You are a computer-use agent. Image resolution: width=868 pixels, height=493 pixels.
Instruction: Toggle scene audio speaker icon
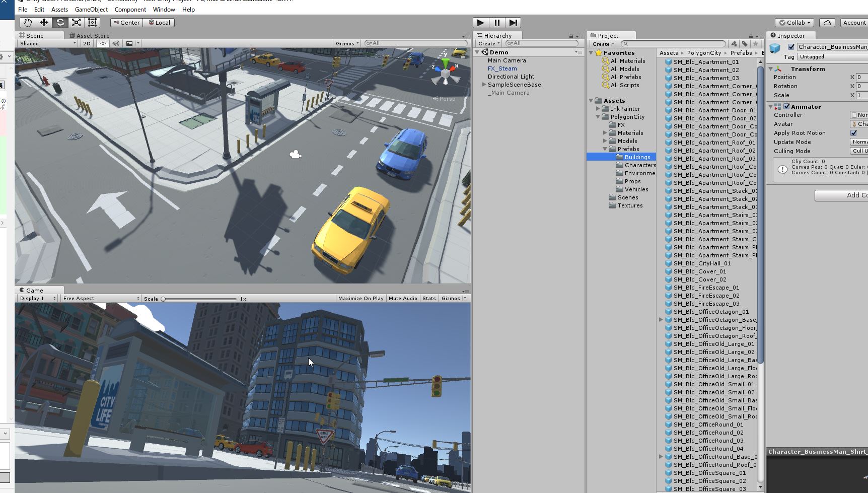[116, 43]
